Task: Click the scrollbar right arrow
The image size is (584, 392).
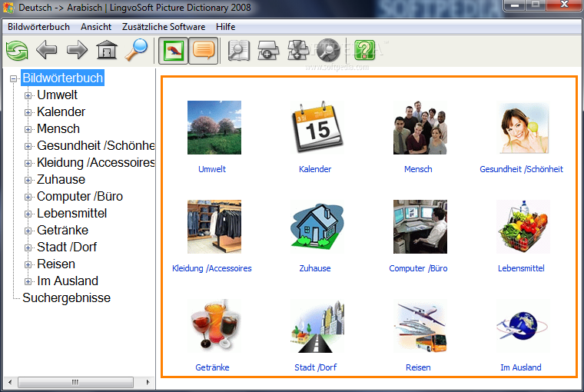Action: coord(148,382)
